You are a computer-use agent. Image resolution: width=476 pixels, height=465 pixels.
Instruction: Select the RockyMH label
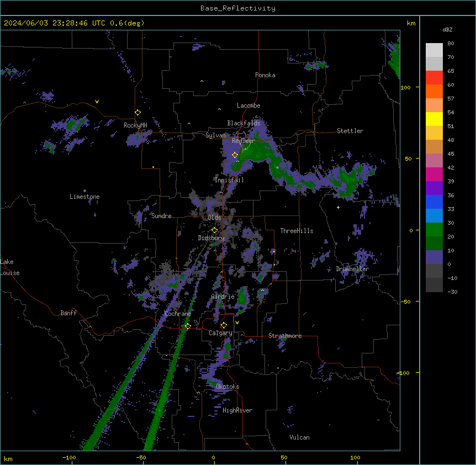pos(135,125)
